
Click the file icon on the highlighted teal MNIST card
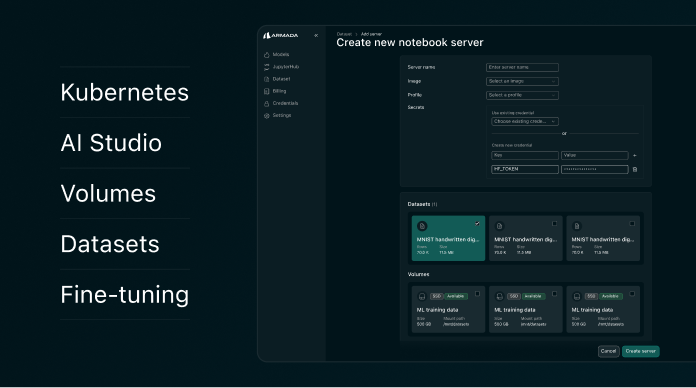click(422, 226)
